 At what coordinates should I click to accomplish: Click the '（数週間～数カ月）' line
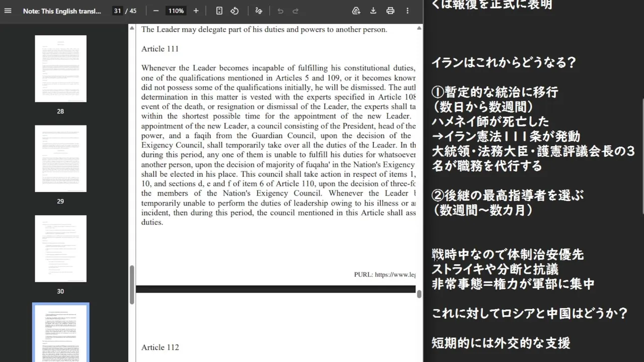(482, 210)
